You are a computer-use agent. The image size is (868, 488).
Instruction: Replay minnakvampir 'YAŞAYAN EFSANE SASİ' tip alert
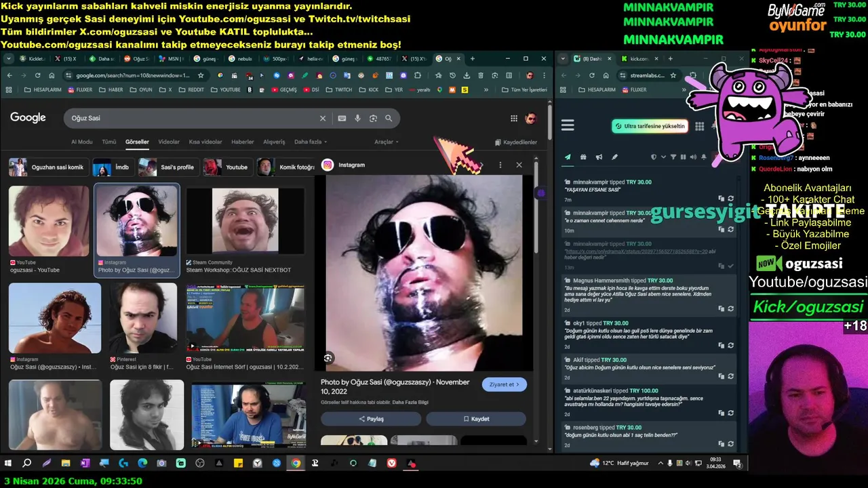[x=730, y=199]
